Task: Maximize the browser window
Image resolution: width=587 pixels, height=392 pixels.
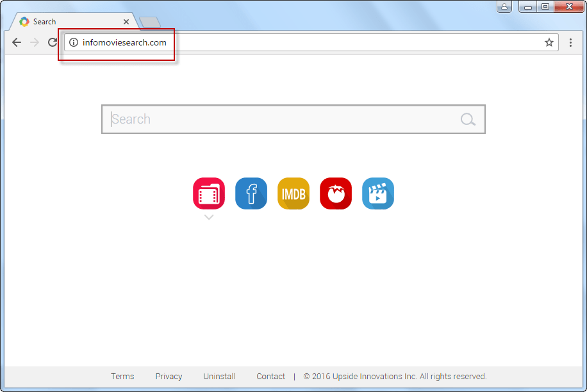Action: (x=545, y=7)
